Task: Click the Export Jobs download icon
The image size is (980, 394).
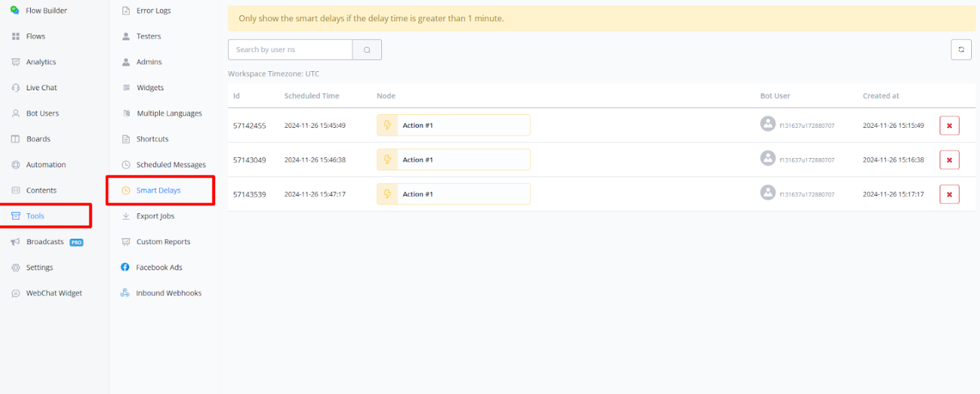Action: pos(125,216)
